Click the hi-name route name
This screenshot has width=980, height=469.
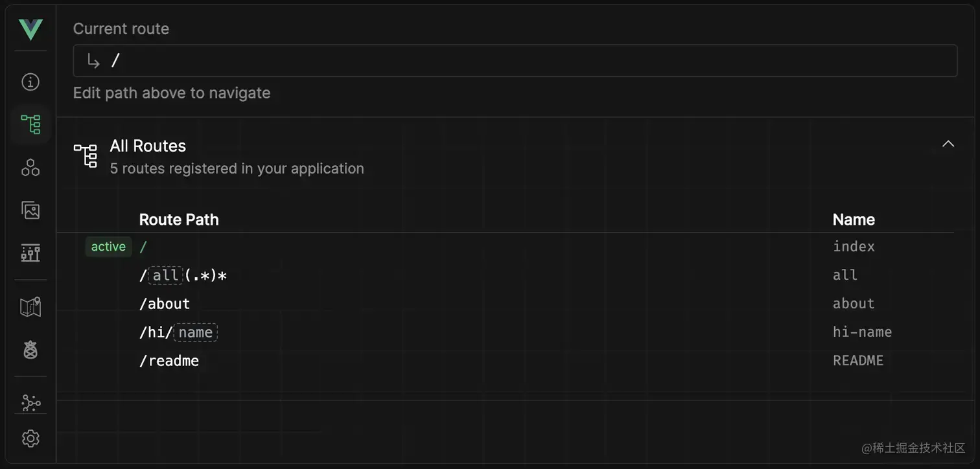[x=862, y=332]
